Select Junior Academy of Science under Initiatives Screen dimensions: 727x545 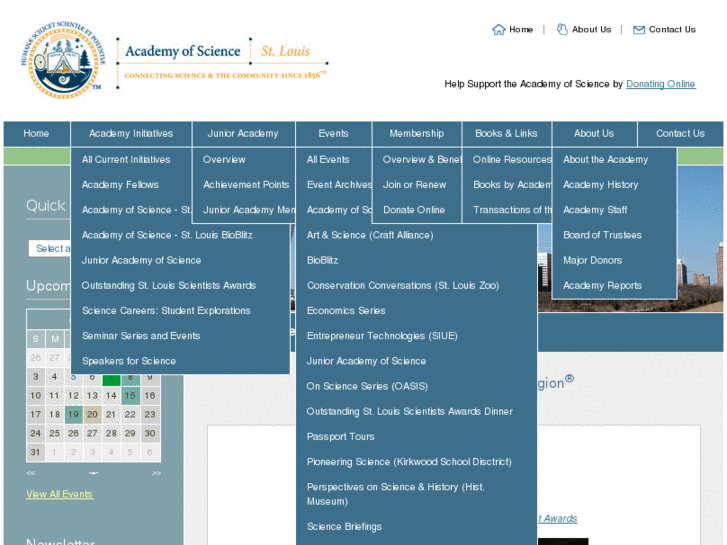141,260
